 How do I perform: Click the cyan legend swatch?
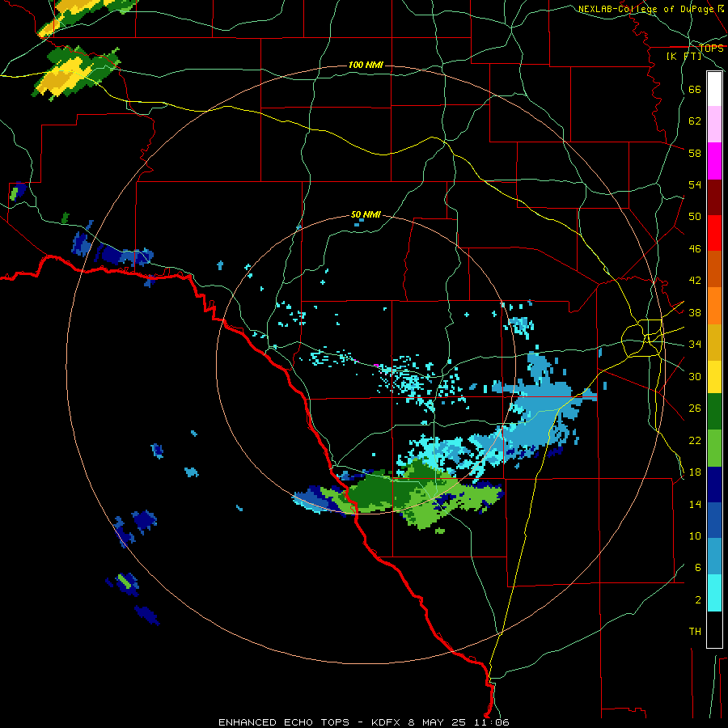click(x=714, y=593)
